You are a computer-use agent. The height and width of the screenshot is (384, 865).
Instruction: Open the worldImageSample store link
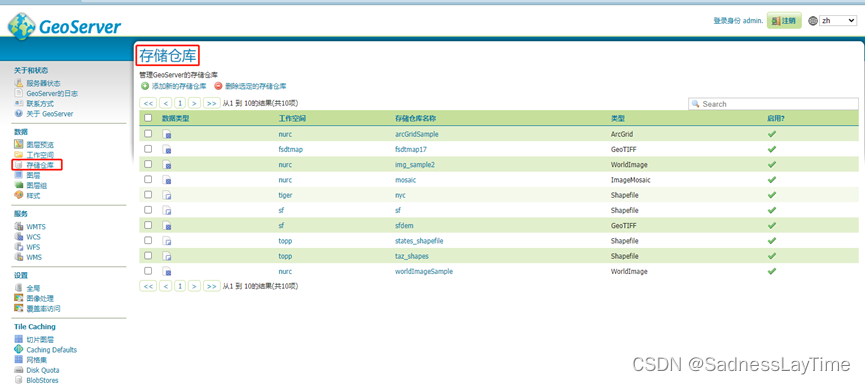(x=424, y=271)
